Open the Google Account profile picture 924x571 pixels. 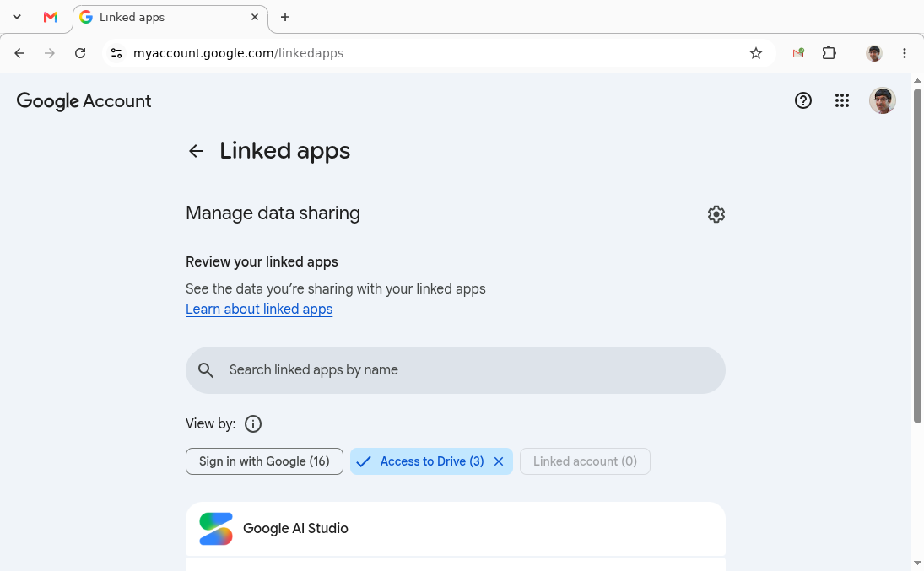tap(882, 100)
